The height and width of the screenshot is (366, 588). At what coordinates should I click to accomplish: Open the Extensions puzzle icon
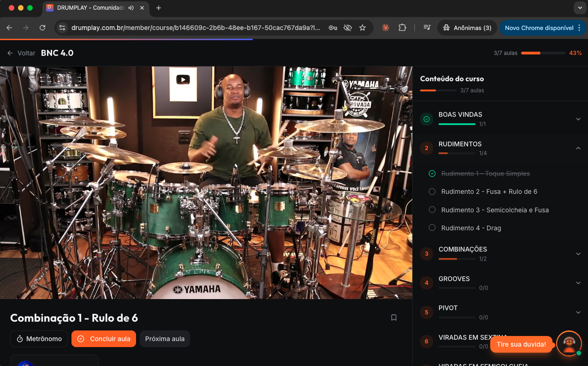(402, 28)
